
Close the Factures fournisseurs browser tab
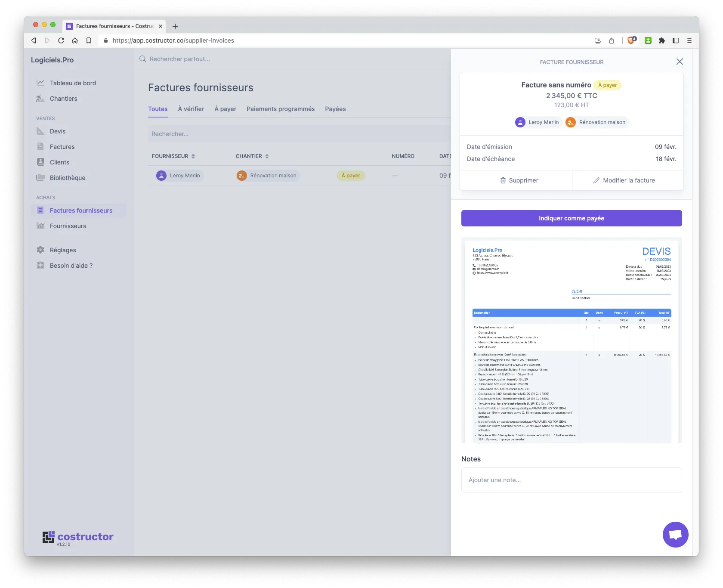161,26
